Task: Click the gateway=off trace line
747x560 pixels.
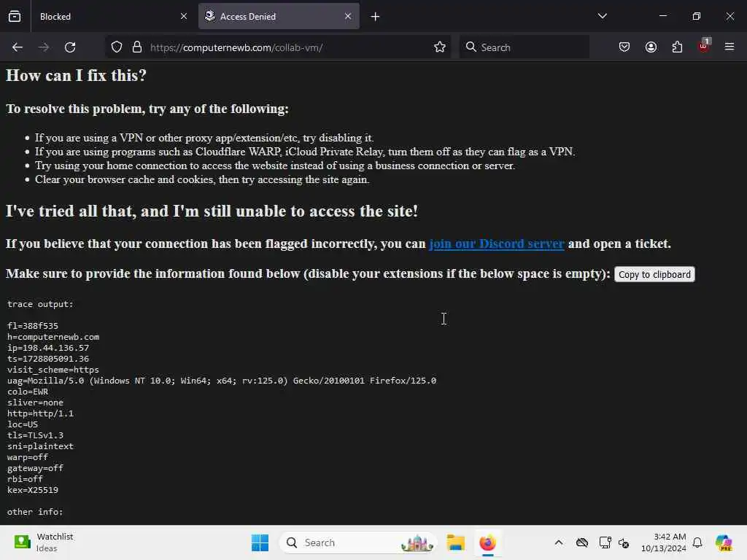Action: pos(35,469)
